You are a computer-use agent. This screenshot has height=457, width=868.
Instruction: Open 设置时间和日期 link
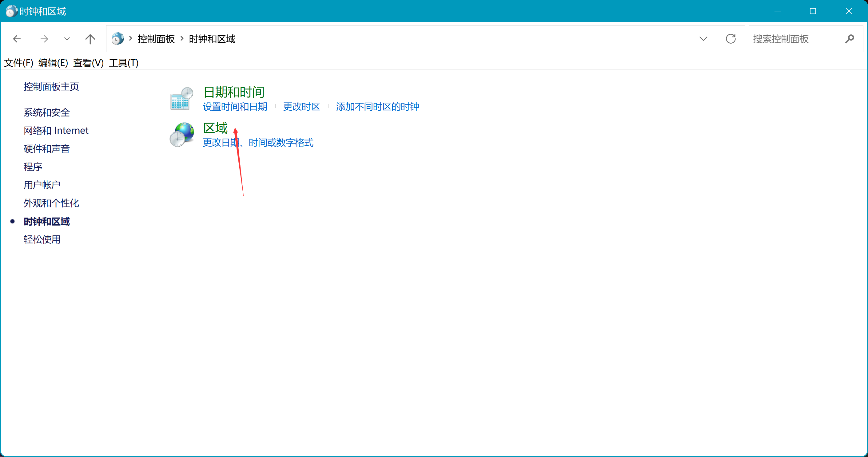click(235, 107)
